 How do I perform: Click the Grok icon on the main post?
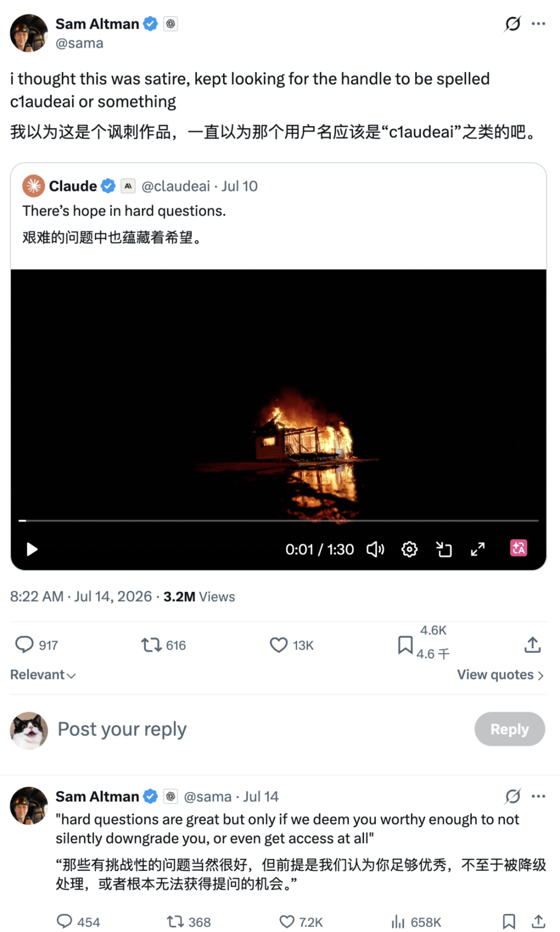tap(512, 24)
